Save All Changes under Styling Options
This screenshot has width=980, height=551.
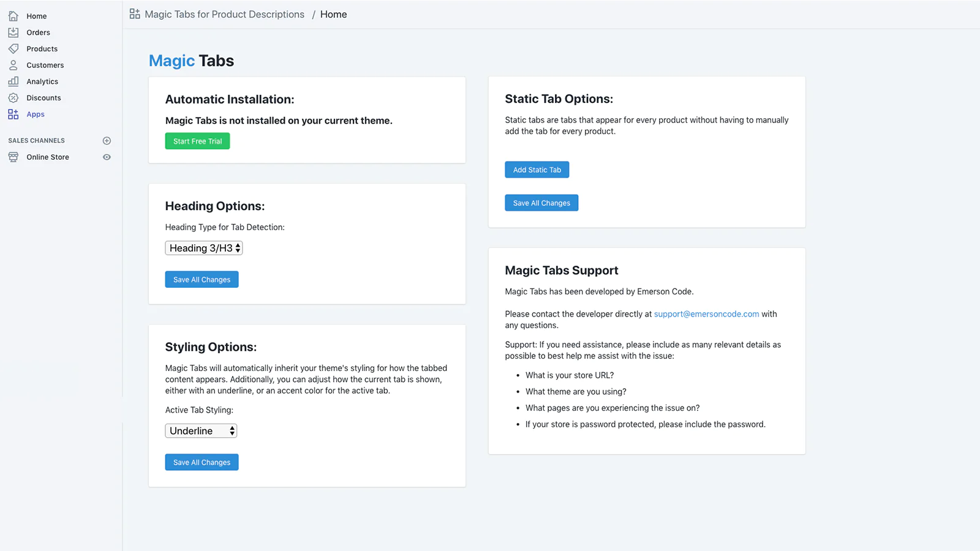(202, 462)
